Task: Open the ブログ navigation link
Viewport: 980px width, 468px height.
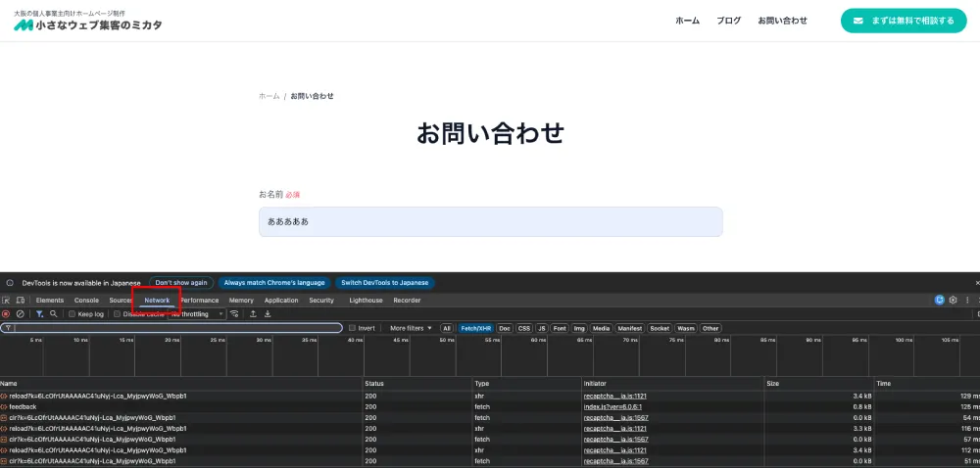Action: 729,21
